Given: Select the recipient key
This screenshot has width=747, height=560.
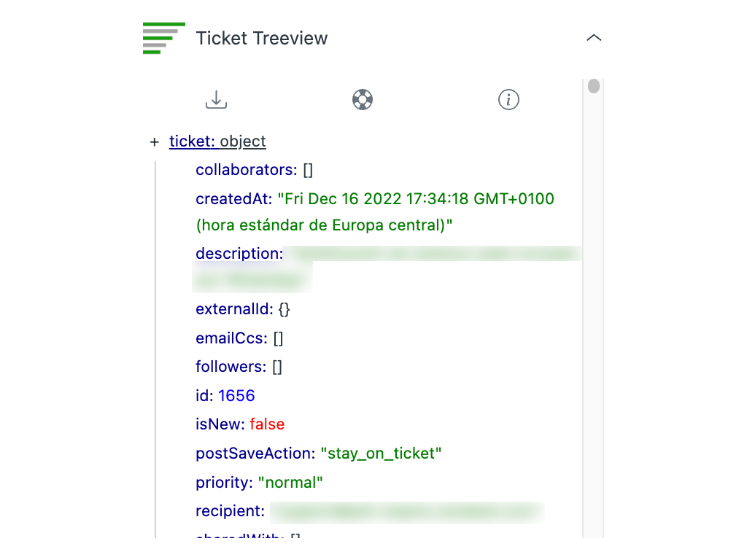Looking at the screenshot, I should click(x=230, y=511).
